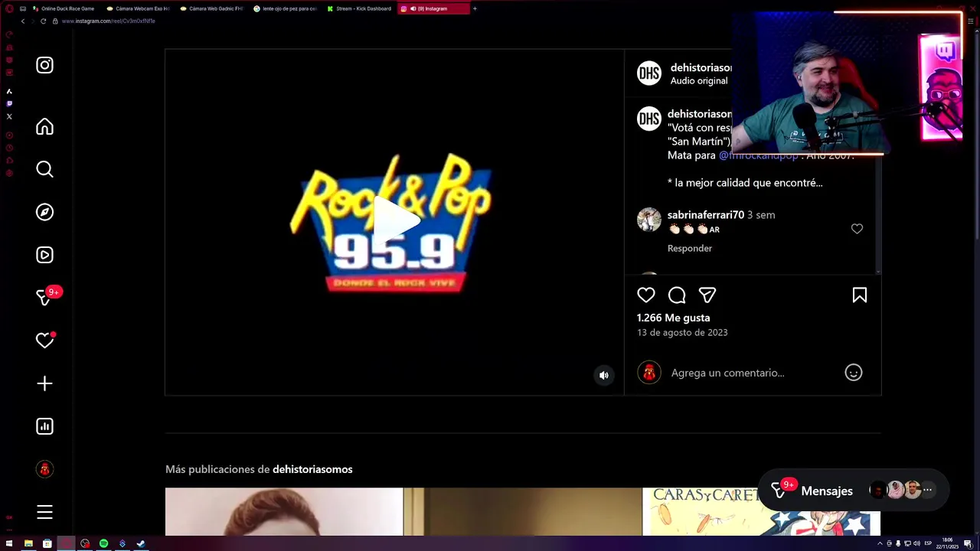This screenshot has width=980, height=551.
Task: Open the Windows notification center
Action: tap(968, 543)
